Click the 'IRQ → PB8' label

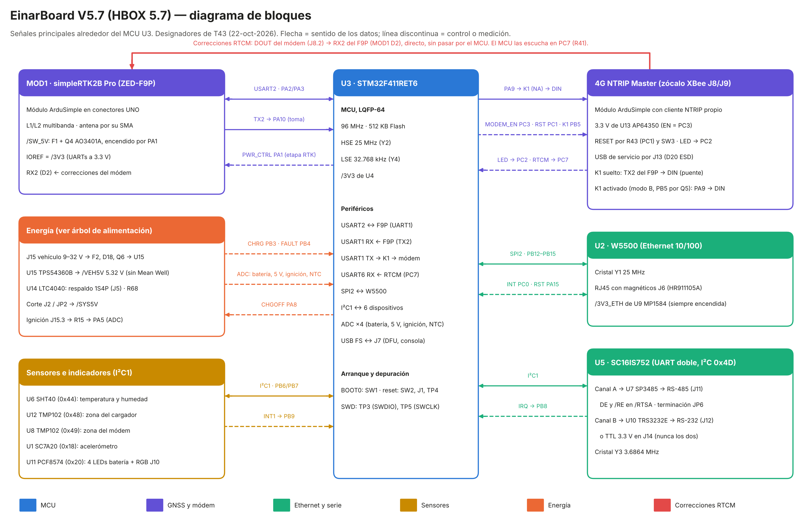(x=533, y=406)
